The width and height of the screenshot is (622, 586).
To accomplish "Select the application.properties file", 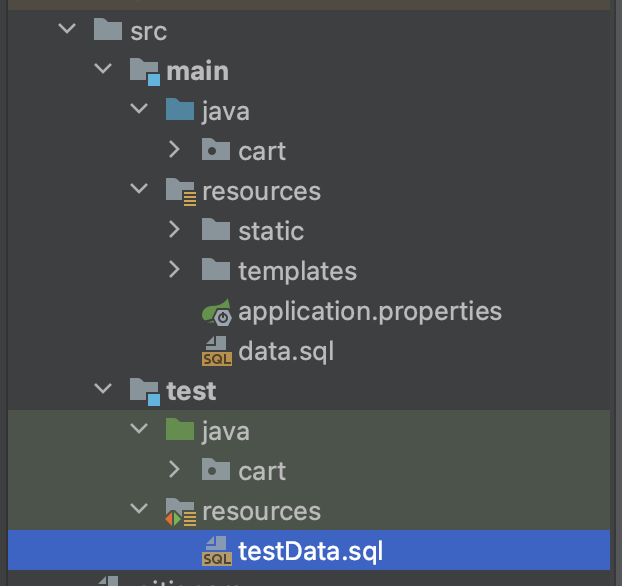I will click(x=370, y=312).
